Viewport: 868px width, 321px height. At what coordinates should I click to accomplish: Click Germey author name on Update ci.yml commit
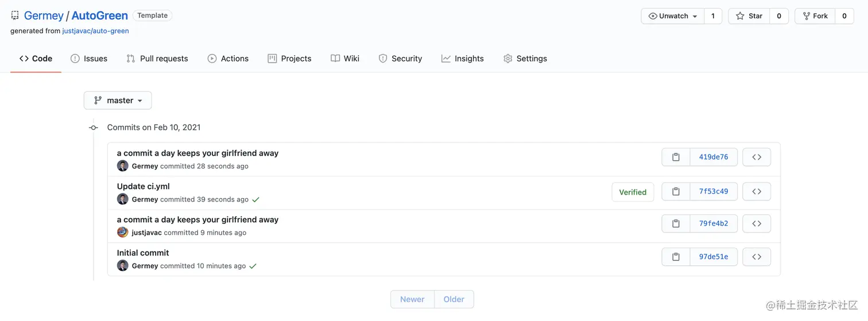tap(145, 199)
